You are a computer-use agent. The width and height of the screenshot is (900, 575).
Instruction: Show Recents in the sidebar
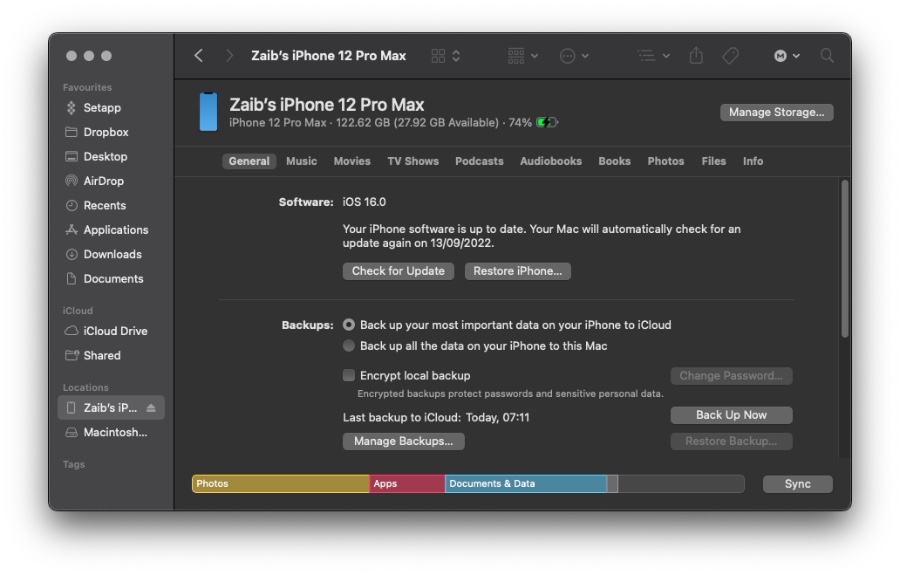click(x=104, y=205)
